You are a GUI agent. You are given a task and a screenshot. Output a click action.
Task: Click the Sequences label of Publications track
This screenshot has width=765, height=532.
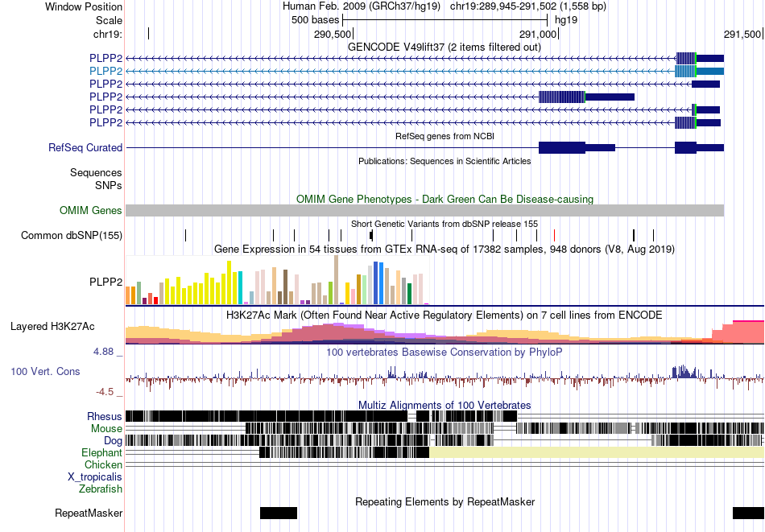(96, 172)
